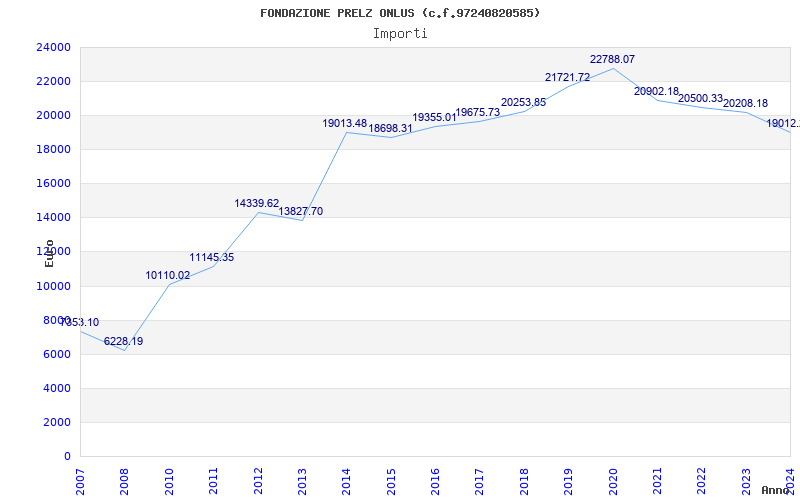Click data label 6228.19

coord(123,341)
